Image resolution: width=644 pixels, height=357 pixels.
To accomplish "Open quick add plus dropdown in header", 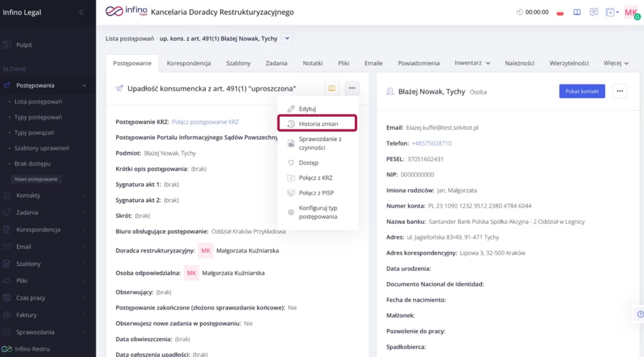I will (x=612, y=13).
